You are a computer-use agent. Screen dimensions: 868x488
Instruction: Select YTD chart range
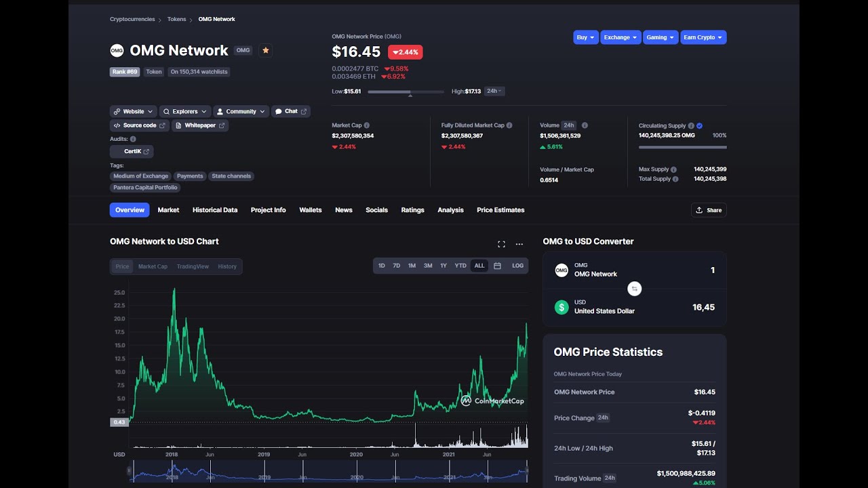pos(460,266)
